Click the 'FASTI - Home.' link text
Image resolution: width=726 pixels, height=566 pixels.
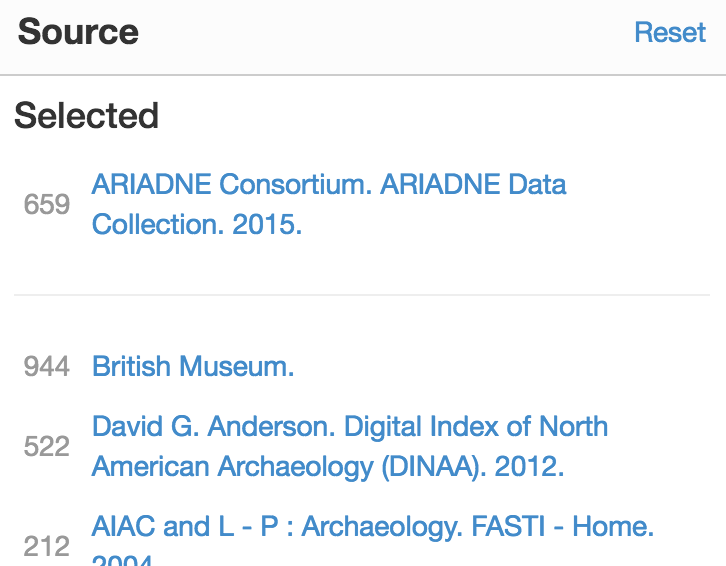(x=562, y=526)
